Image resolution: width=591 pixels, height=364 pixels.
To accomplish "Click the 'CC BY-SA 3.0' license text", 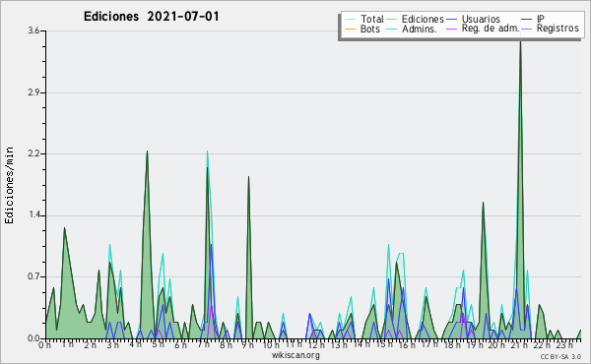I will pyautogui.click(x=560, y=356).
